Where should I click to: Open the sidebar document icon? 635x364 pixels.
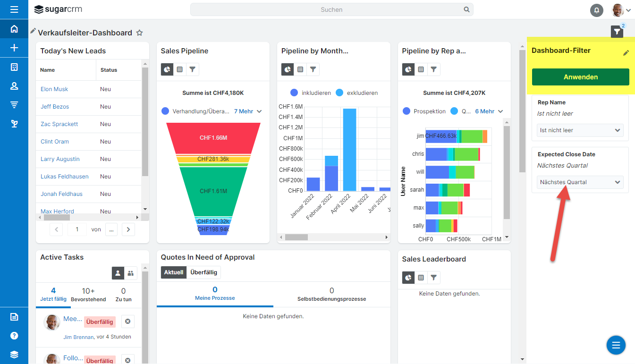14,317
